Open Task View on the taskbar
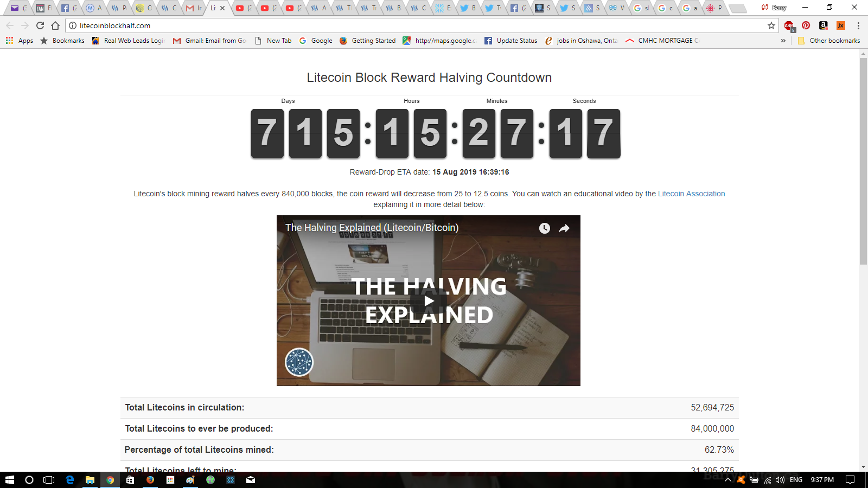Viewport: 868px width, 488px height. pyautogui.click(x=49, y=480)
